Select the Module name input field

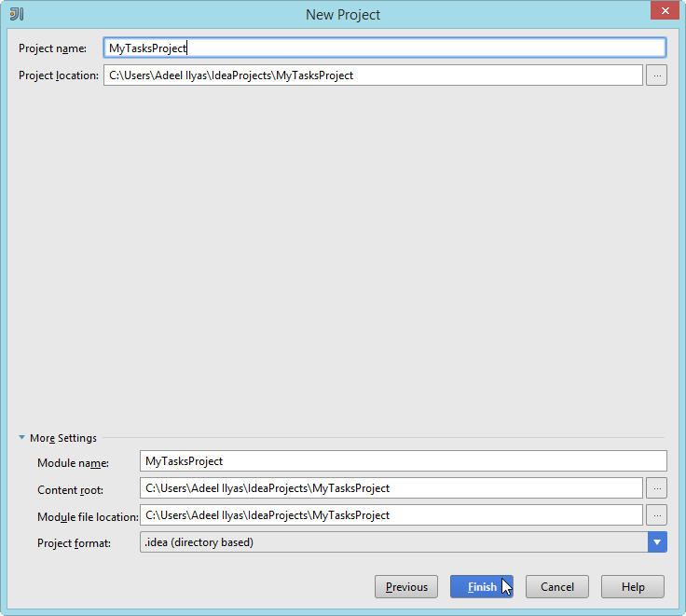pyautogui.click(x=403, y=460)
